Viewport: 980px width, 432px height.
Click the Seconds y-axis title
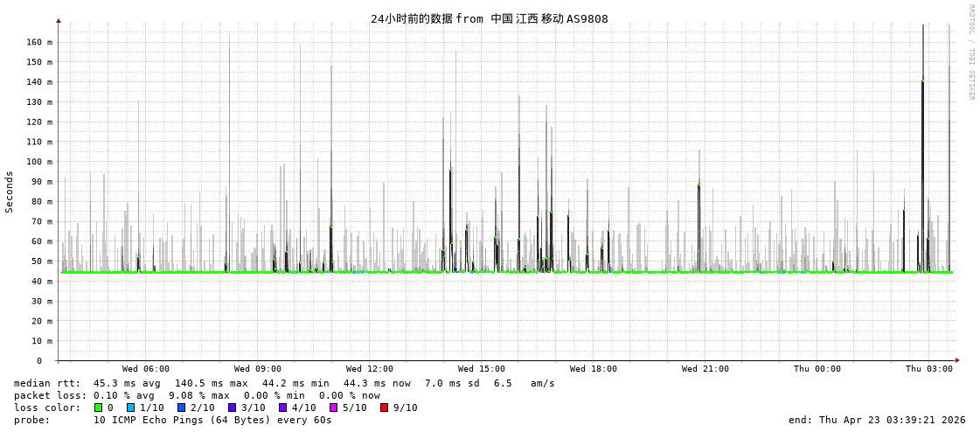pyautogui.click(x=10, y=192)
